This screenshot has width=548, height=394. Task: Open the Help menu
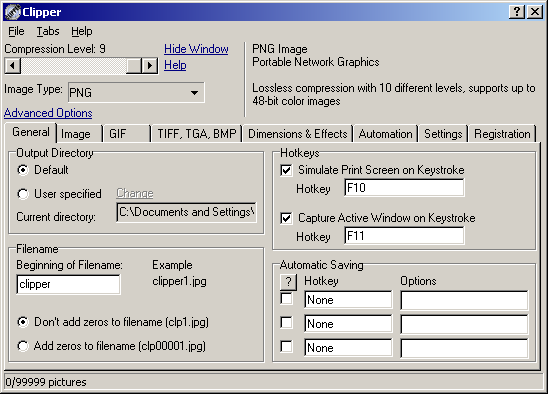[x=82, y=31]
